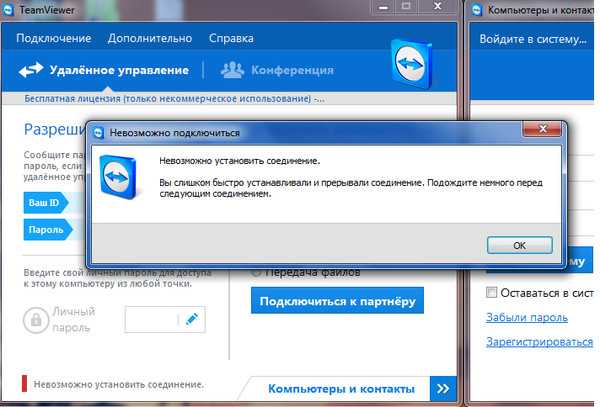Image resolution: width=600 pixels, height=407 pixels.
Task: Click the remote control arrows icon
Action: click(x=31, y=70)
